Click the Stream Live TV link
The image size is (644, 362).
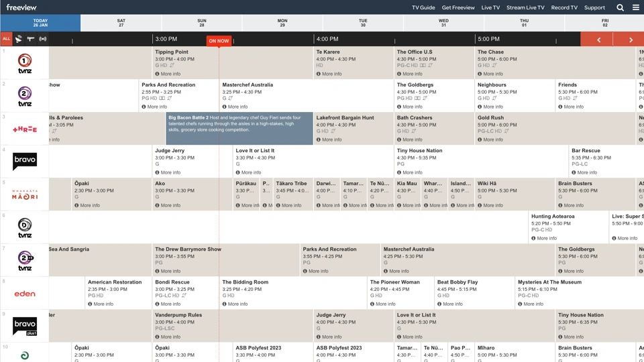pyautogui.click(x=525, y=7)
